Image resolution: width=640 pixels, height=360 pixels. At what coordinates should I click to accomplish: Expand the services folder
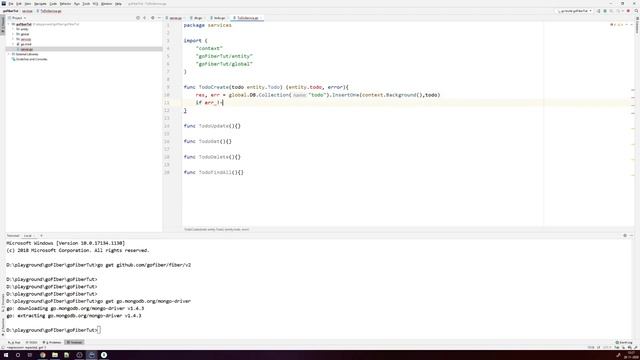click(x=13, y=39)
